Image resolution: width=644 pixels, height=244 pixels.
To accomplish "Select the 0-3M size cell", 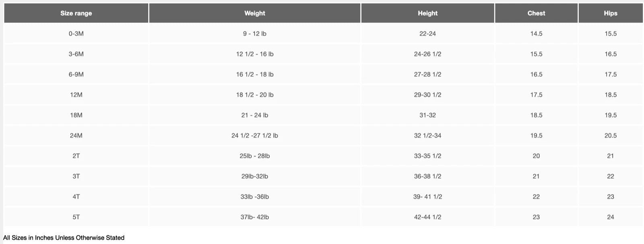I will point(76,34).
